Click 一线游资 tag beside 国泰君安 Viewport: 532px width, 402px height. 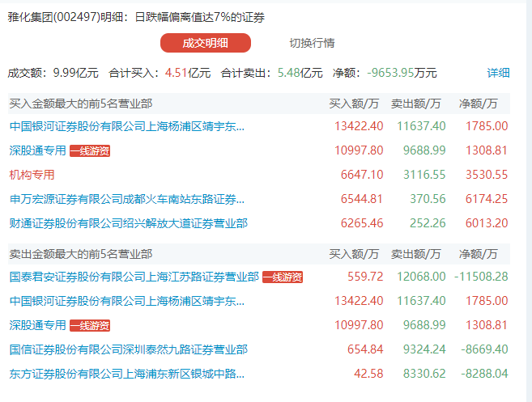click(283, 277)
